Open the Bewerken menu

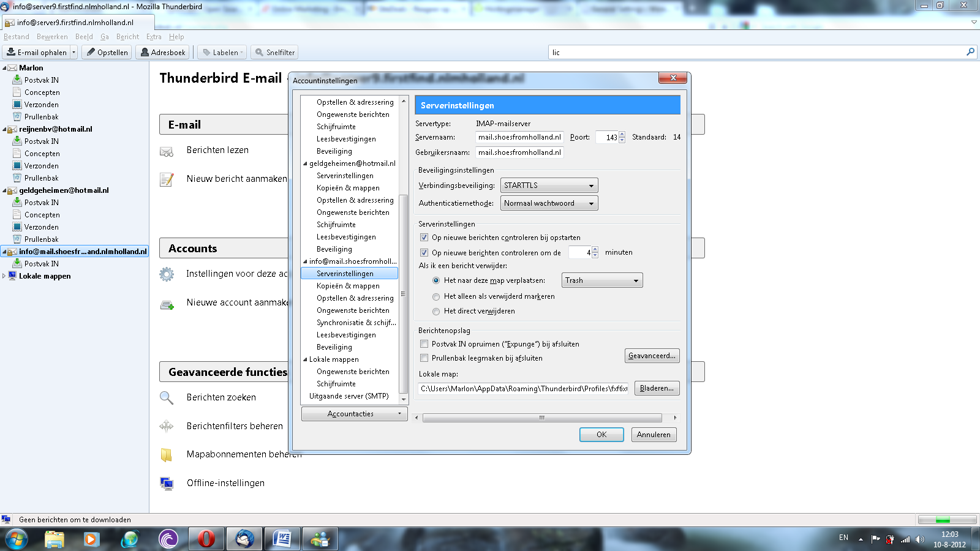(52, 37)
